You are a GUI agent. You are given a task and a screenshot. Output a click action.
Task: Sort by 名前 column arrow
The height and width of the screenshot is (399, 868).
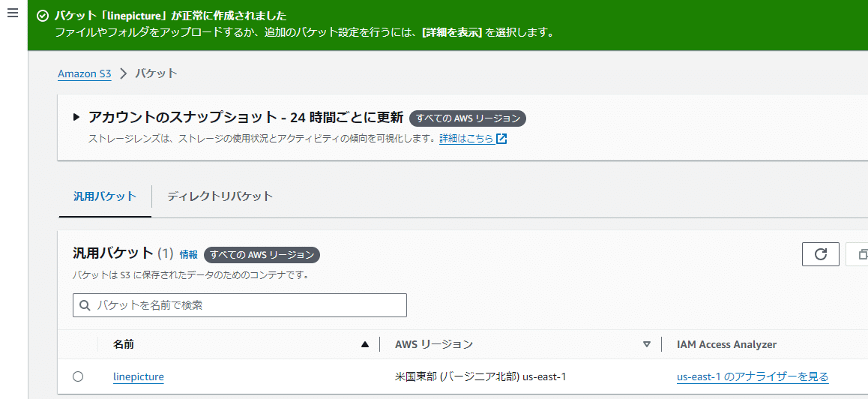click(x=364, y=345)
